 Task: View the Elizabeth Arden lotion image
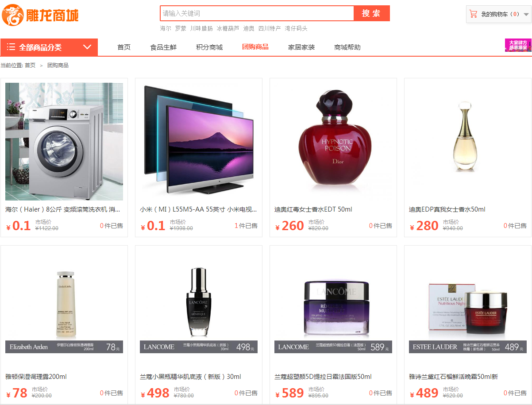pyautogui.click(x=64, y=309)
